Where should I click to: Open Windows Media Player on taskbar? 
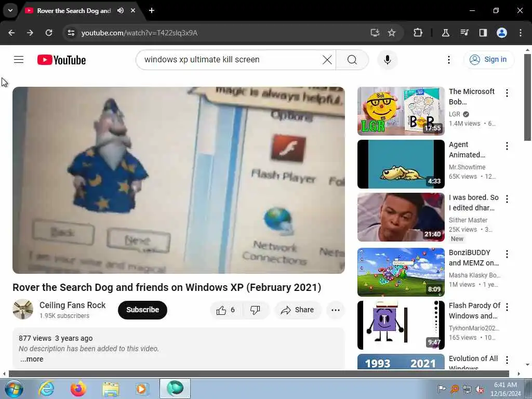(x=142, y=389)
